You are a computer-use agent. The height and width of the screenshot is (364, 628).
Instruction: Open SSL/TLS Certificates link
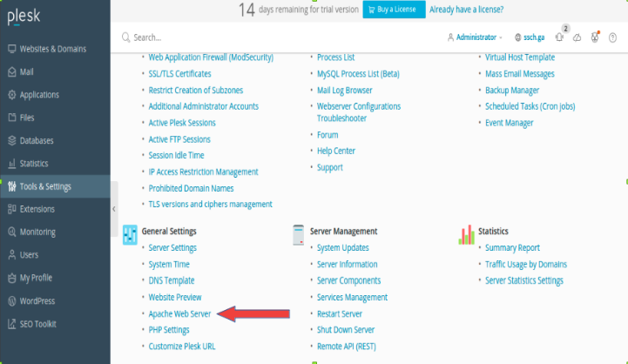pyautogui.click(x=179, y=74)
